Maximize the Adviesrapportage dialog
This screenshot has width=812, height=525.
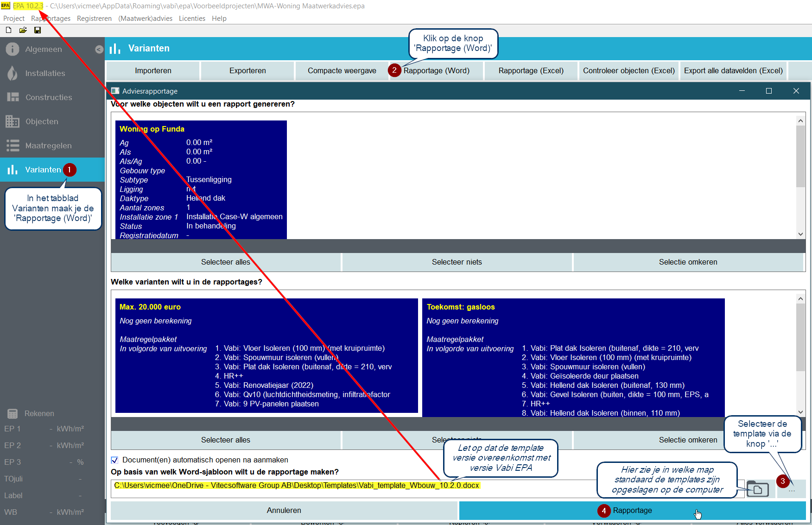[x=769, y=91]
